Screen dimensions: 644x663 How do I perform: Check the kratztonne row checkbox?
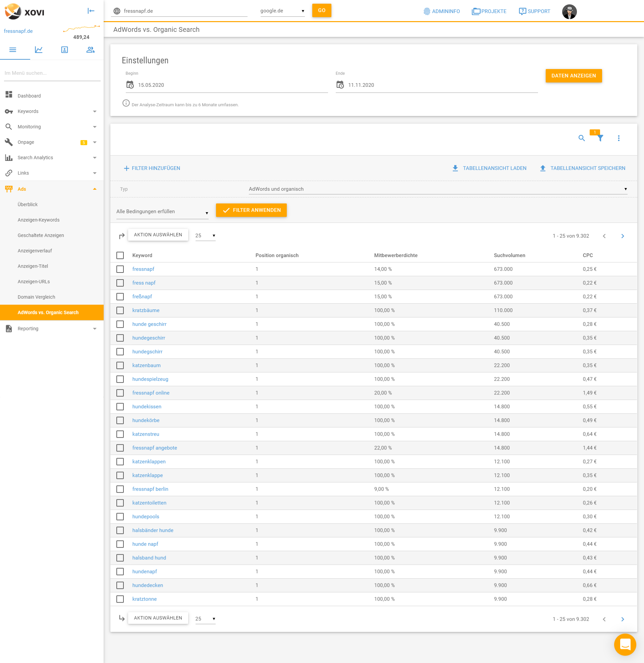point(120,599)
